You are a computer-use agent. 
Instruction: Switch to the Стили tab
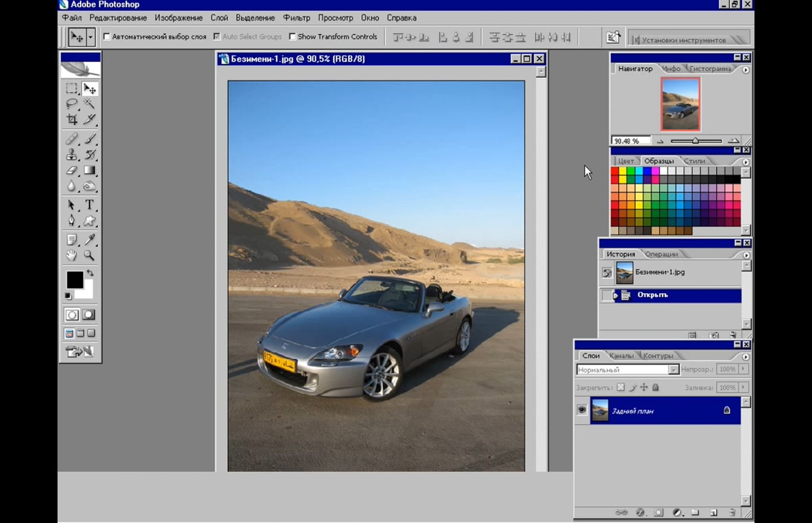pyautogui.click(x=695, y=161)
